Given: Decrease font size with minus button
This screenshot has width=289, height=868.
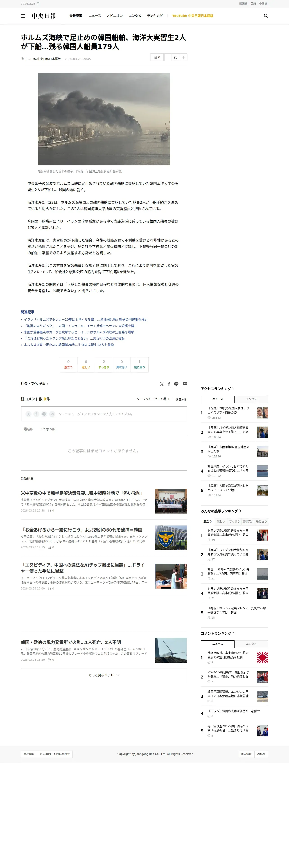Looking at the screenshot, I should (168, 57).
